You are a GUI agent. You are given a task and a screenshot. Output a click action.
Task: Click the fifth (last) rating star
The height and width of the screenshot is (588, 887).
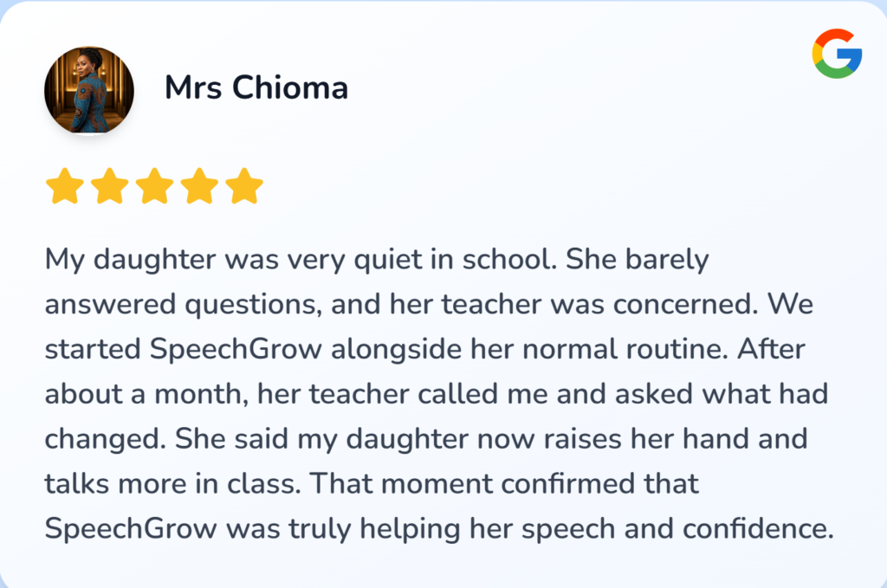(244, 186)
